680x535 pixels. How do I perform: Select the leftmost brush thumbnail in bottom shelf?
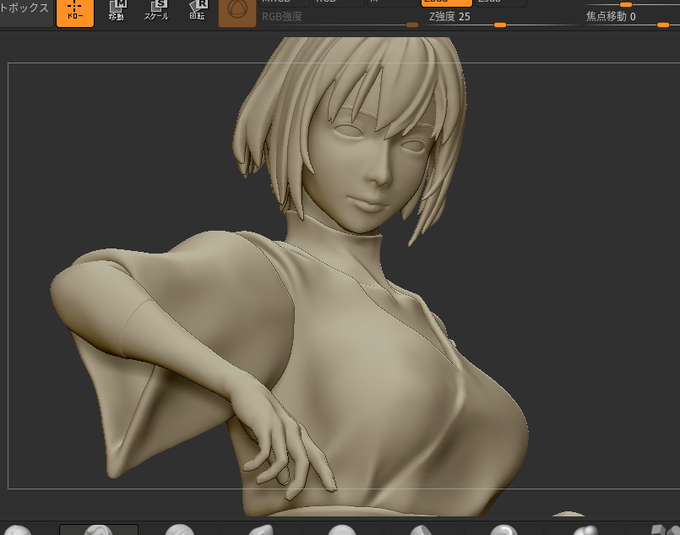point(18,530)
